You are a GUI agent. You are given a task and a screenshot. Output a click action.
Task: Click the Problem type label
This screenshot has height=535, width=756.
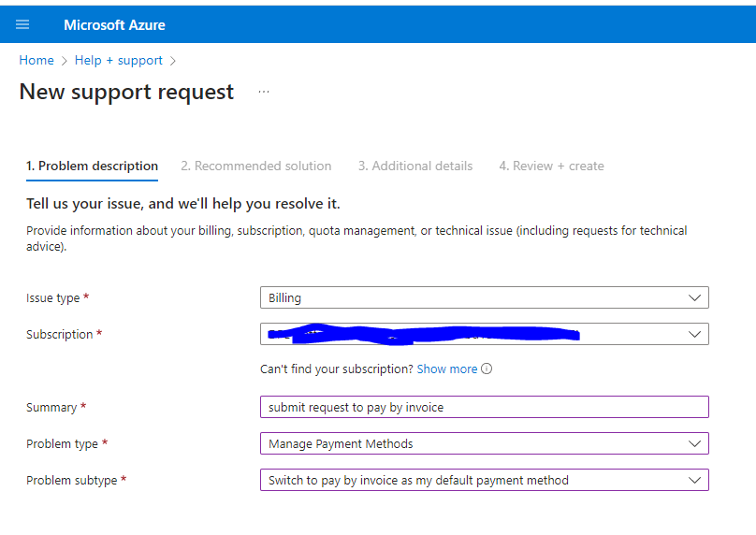pos(62,444)
